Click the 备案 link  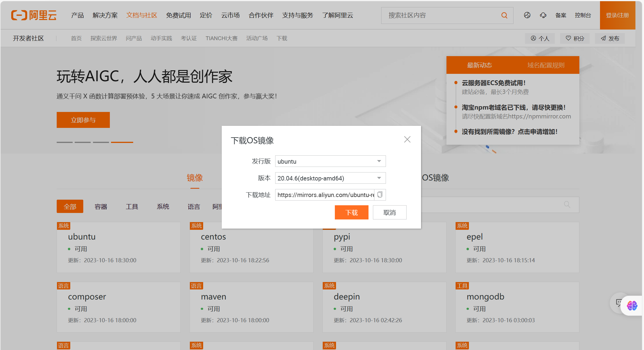[x=561, y=15]
